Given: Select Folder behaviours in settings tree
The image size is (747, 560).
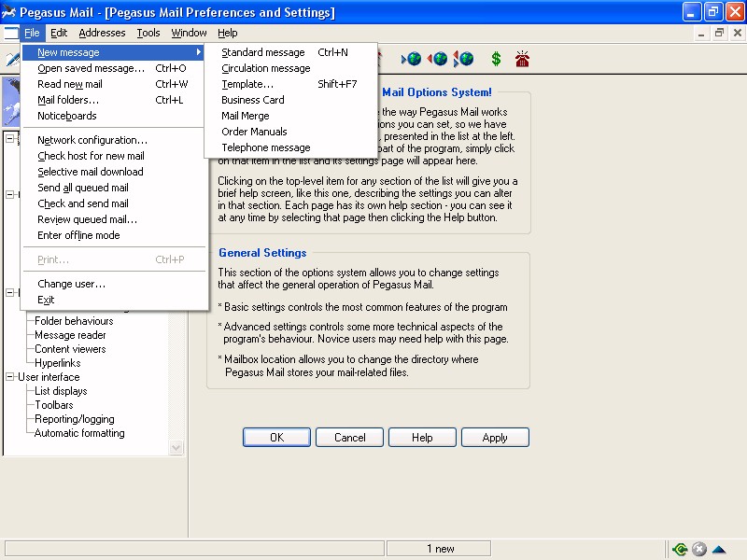Looking at the screenshot, I should (74, 321).
